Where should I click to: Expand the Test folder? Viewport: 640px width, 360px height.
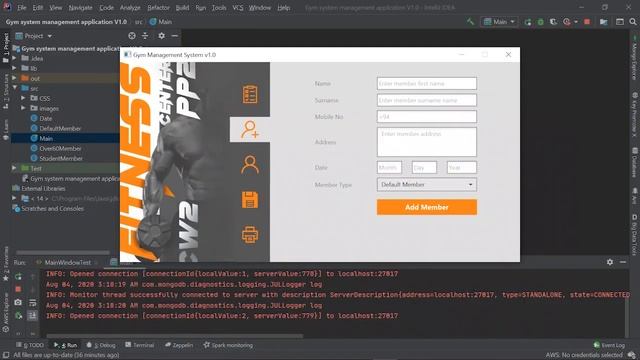[15, 168]
